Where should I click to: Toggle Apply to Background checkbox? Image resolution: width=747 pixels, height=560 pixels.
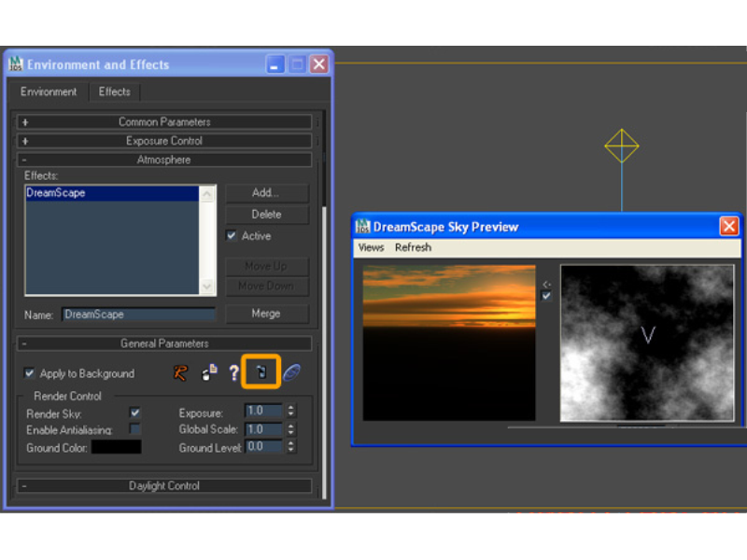(x=30, y=372)
